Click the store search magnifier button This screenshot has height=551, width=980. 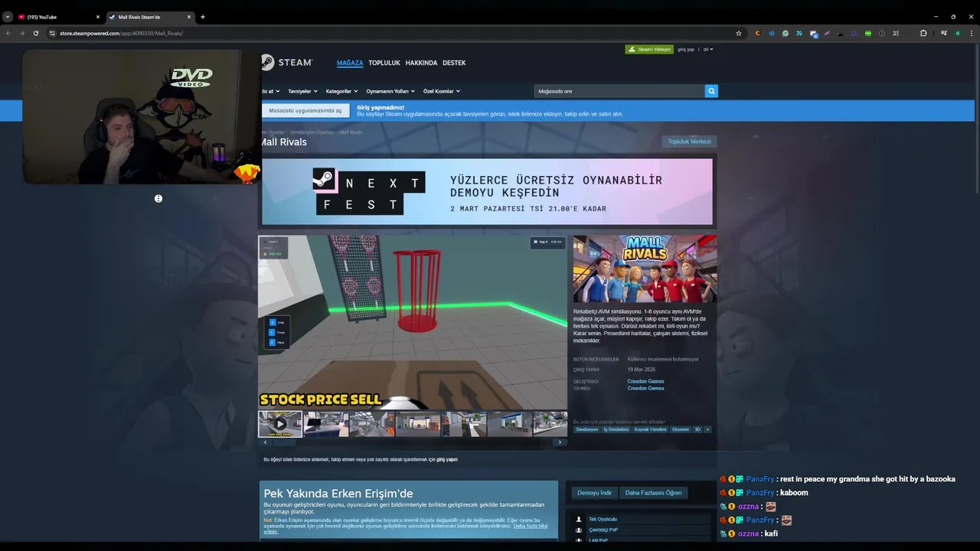click(711, 91)
